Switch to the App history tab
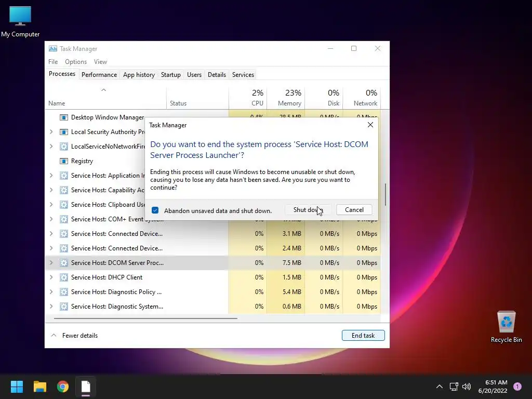532x399 pixels. (139, 75)
